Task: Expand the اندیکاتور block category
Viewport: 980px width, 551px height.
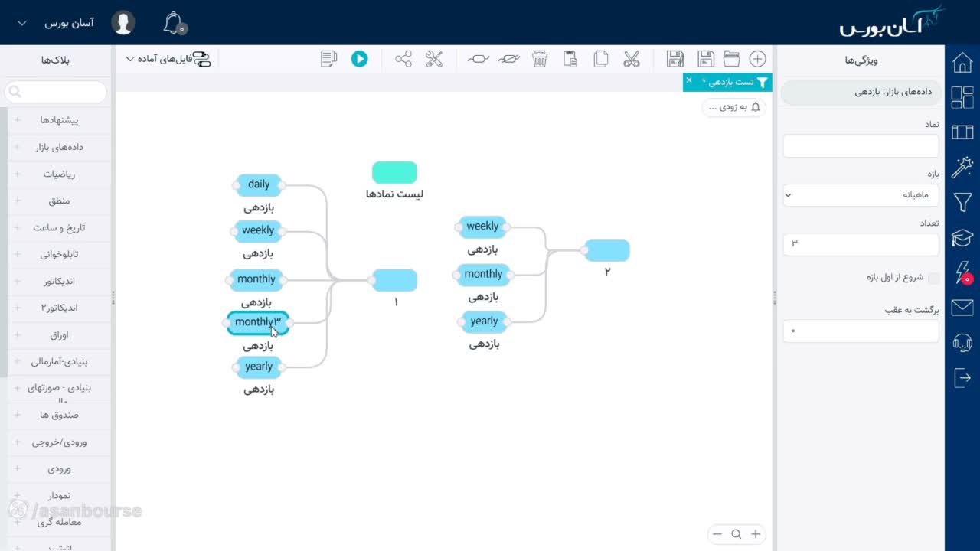Action: point(59,281)
